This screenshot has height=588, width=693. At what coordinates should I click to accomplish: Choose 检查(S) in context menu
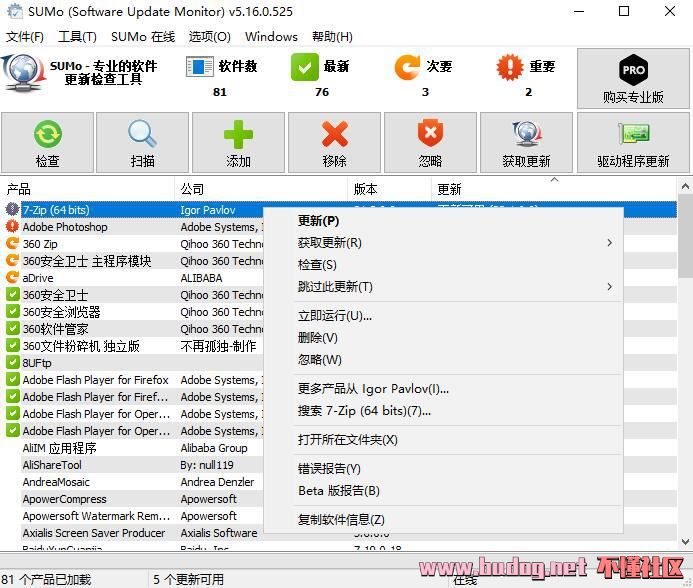click(x=443, y=265)
